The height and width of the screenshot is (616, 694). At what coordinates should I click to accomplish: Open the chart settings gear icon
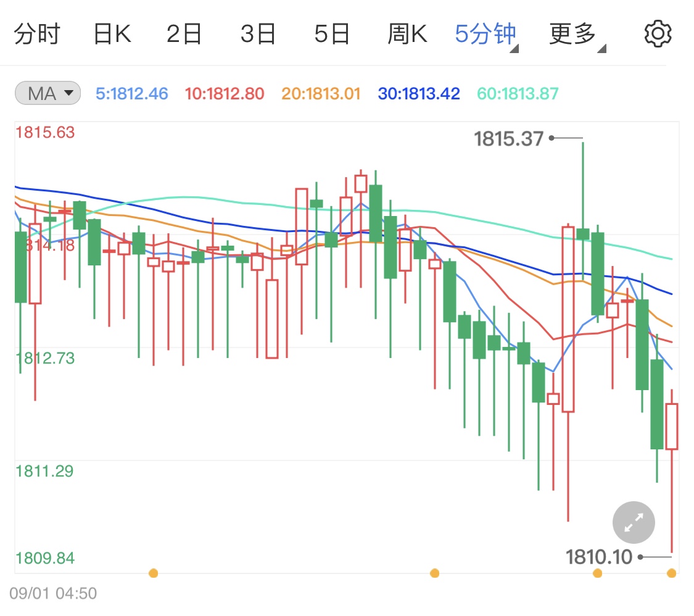[x=658, y=34]
